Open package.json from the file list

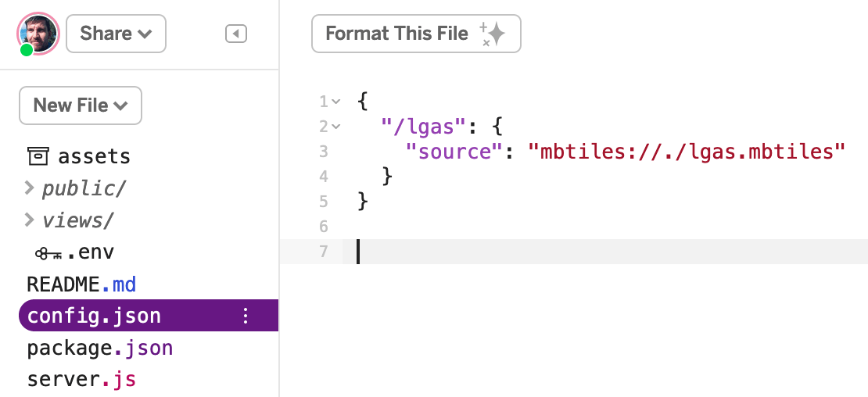click(x=100, y=348)
